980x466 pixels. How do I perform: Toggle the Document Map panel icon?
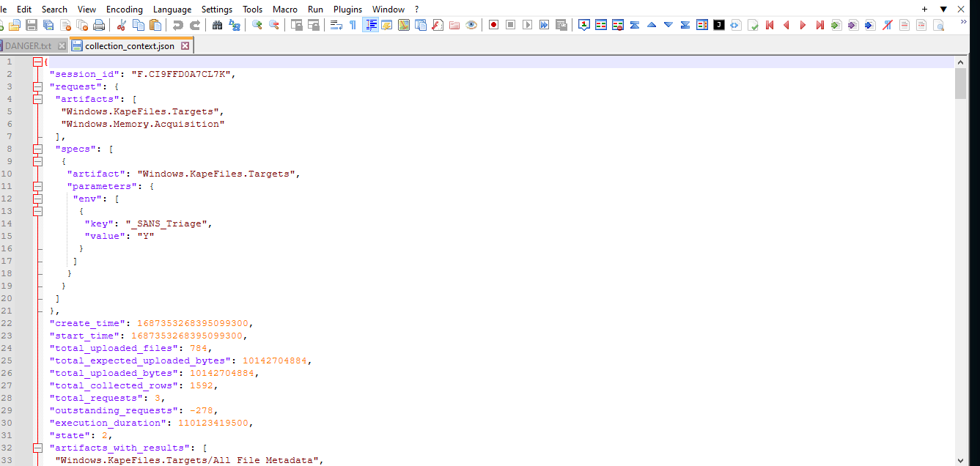click(404, 25)
